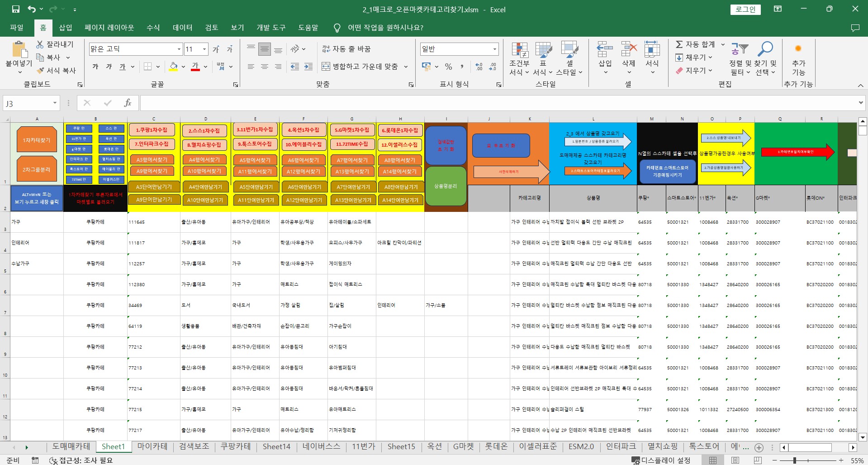Switch to Page Layout view in status bar
868x465 pixels.
click(x=735, y=460)
